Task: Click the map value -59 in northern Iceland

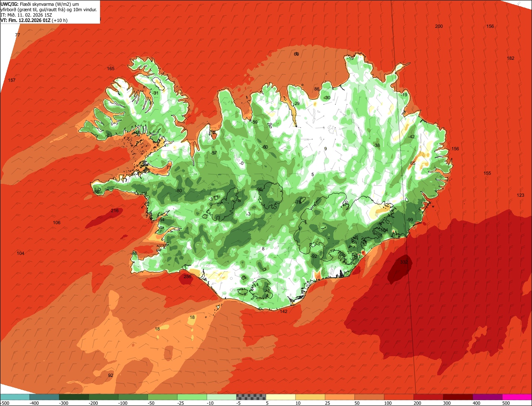Action: pyautogui.click(x=254, y=122)
